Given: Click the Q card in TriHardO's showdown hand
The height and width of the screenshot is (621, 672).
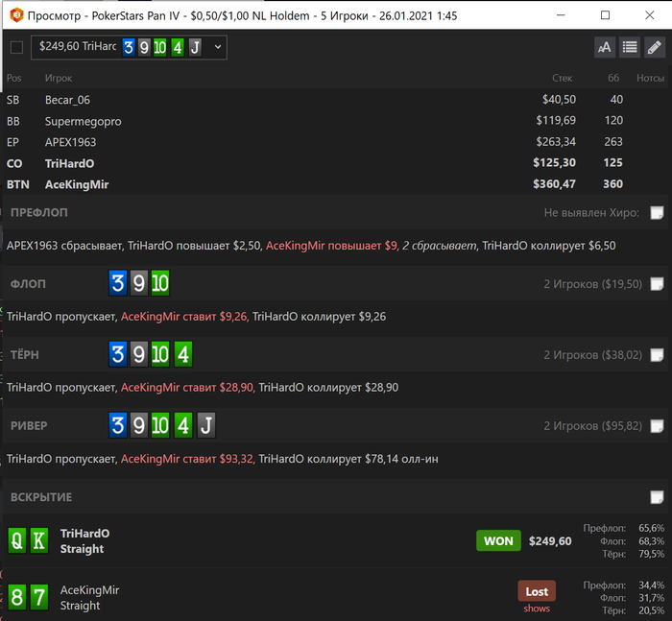Looking at the screenshot, I should (17, 541).
